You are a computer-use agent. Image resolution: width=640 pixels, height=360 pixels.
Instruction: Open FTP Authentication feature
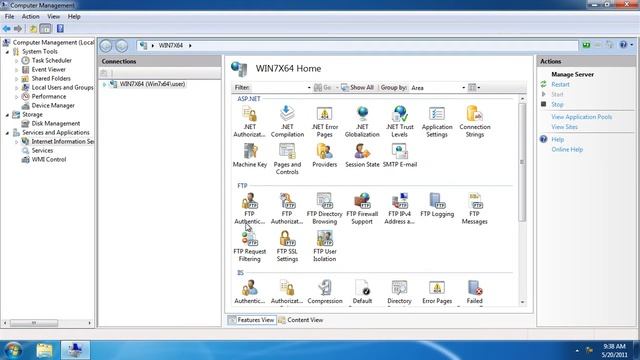pyautogui.click(x=249, y=209)
